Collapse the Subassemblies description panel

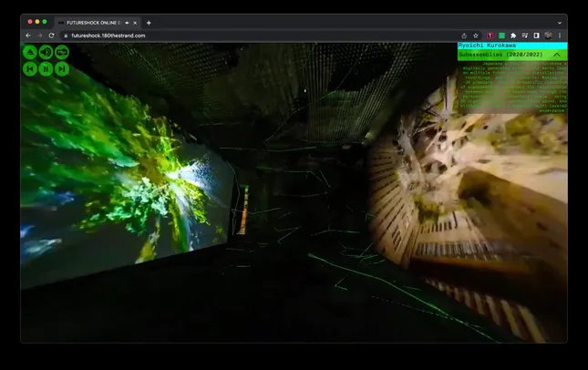[557, 55]
